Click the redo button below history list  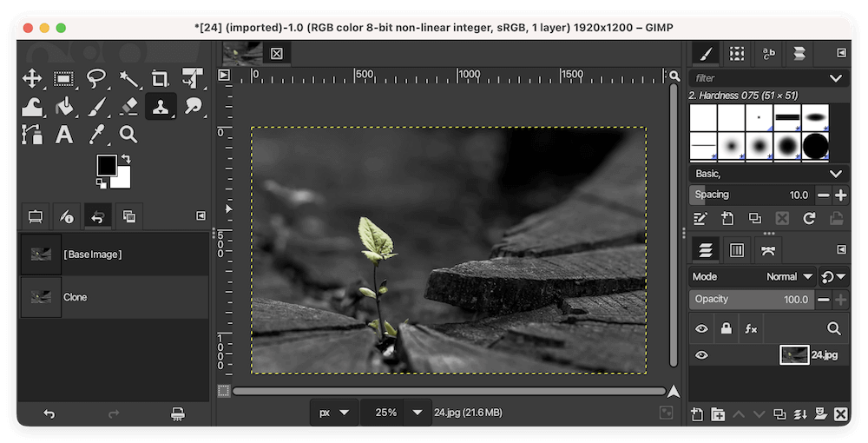[114, 413]
